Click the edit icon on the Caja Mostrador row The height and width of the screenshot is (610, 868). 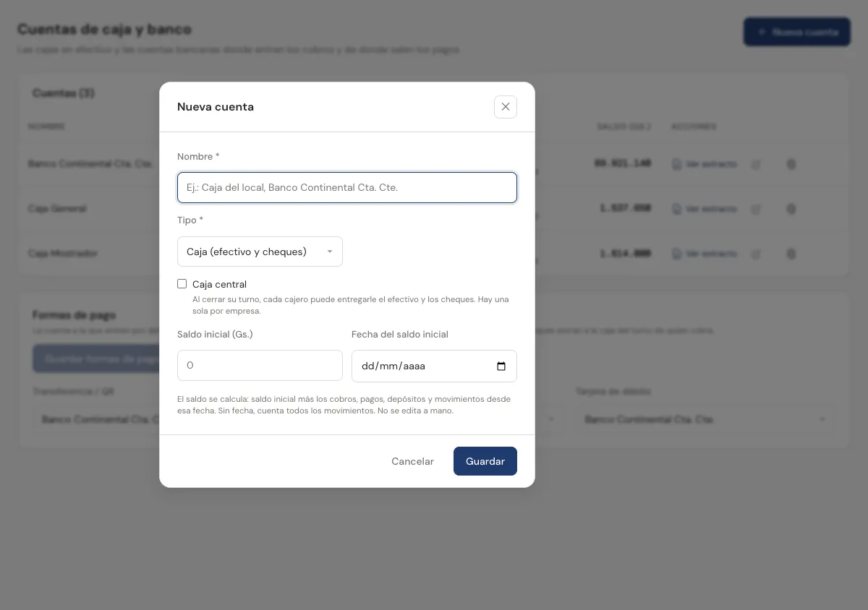[756, 254]
